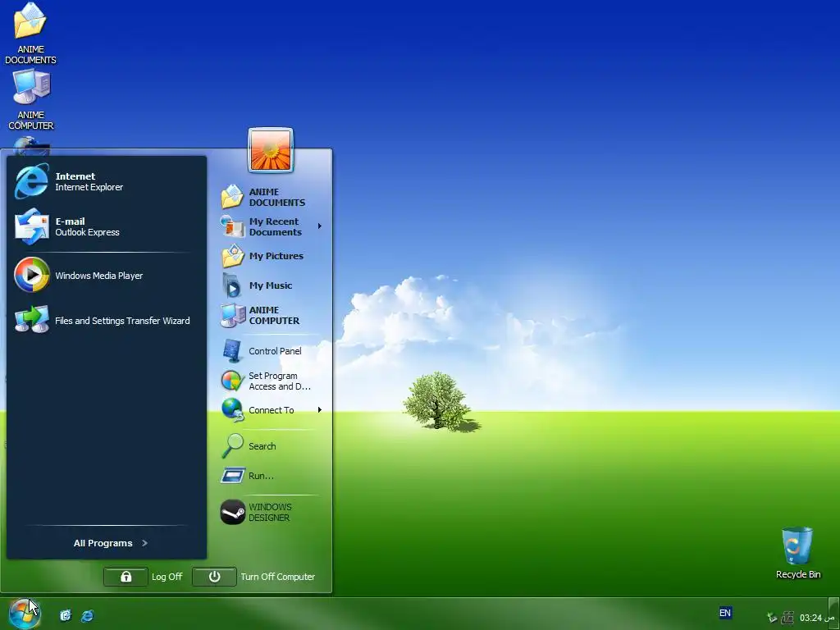Click My Recent Documents icon
840x630 pixels.
point(232,226)
